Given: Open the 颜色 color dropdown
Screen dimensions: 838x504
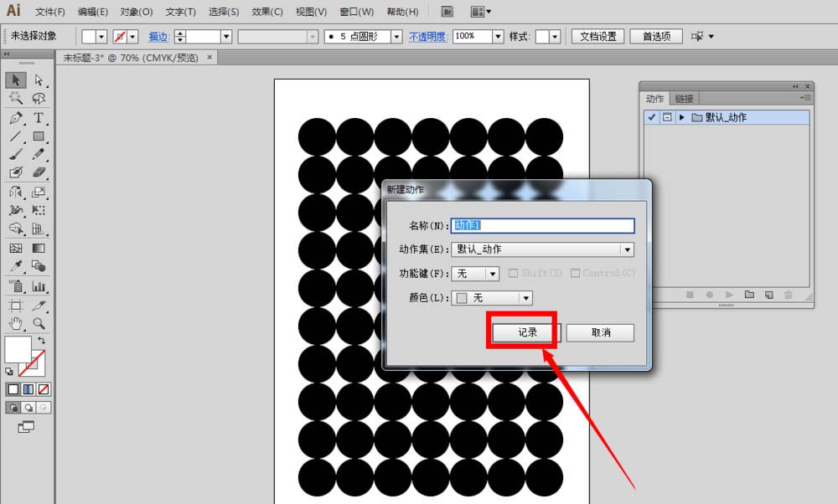Looking at the screenshot, I should point(527,297).
